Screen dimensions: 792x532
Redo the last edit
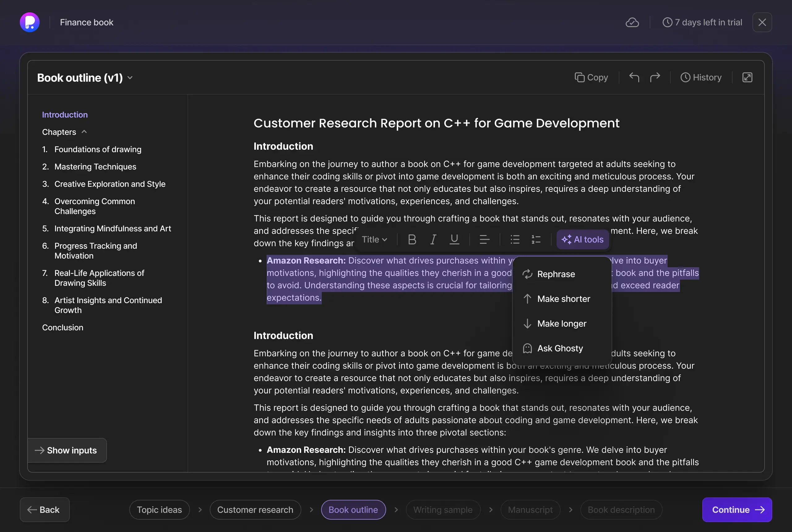(655, 77)
